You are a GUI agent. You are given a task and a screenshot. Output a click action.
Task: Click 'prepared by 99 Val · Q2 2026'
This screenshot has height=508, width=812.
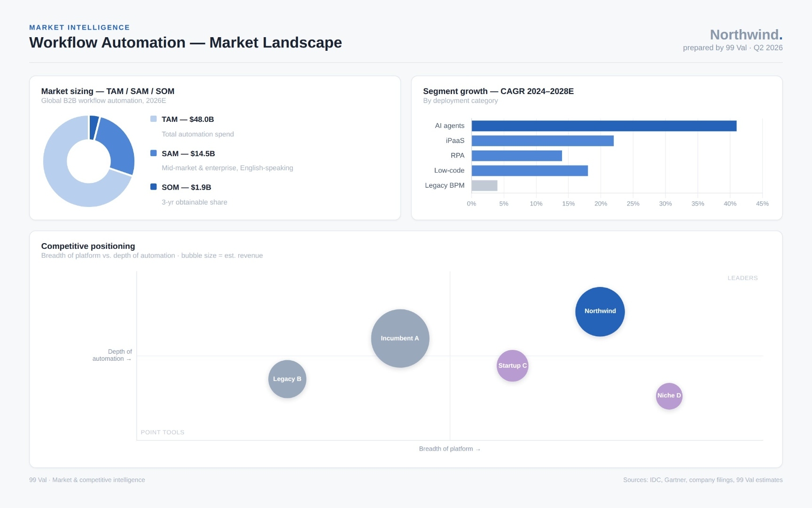click(733, 48)
